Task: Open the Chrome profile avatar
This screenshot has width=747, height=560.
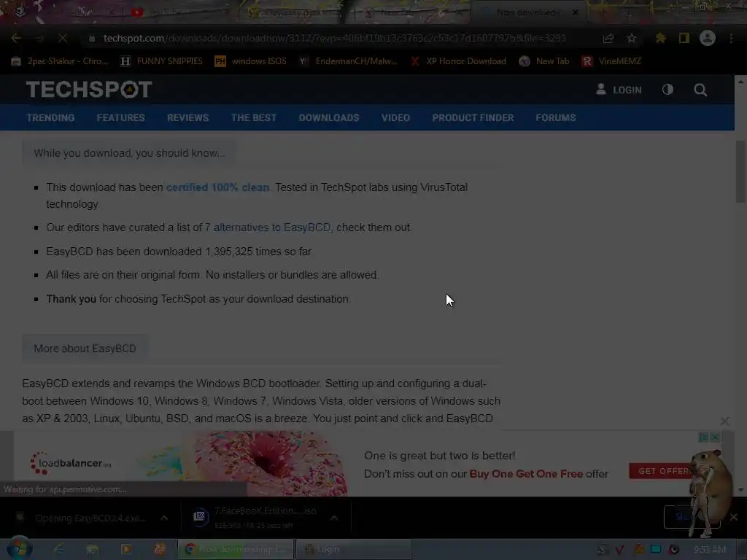Action: pos(708,38)
